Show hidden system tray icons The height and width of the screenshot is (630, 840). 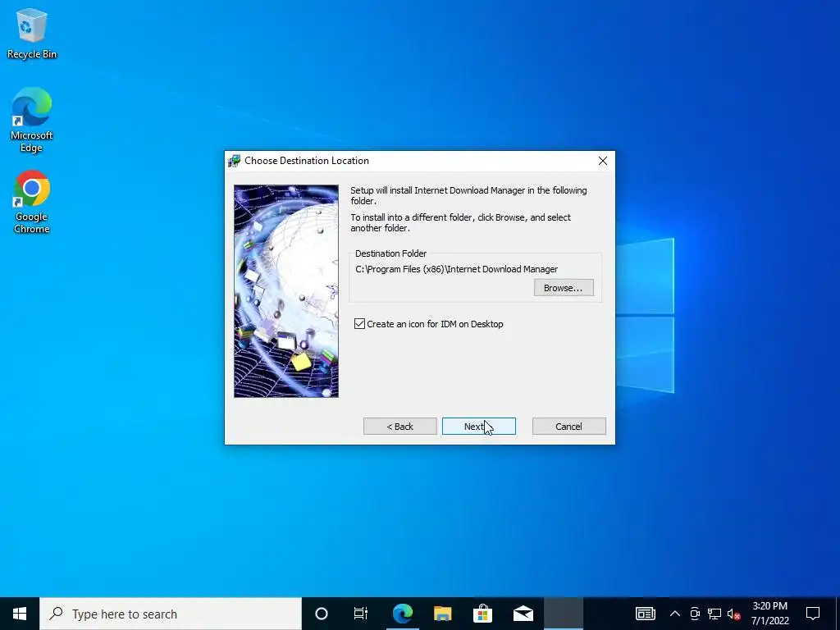(675, 614)
